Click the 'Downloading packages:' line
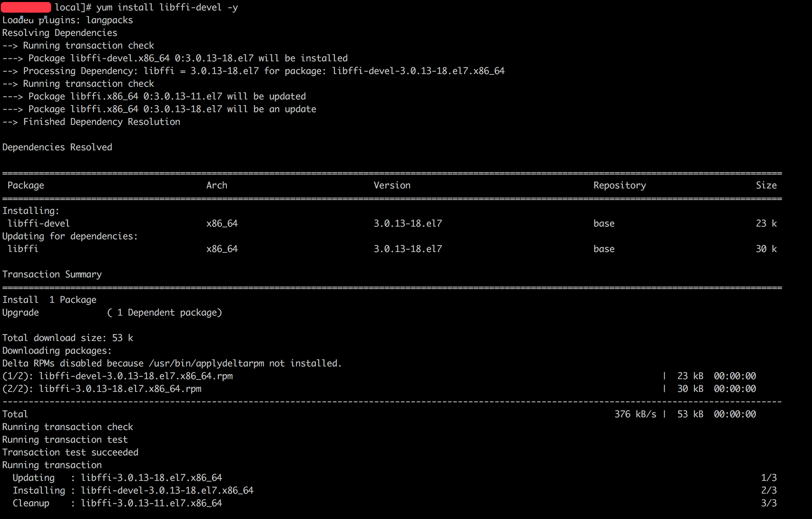This screenshot has width=812, height=519. pos(57,351)
